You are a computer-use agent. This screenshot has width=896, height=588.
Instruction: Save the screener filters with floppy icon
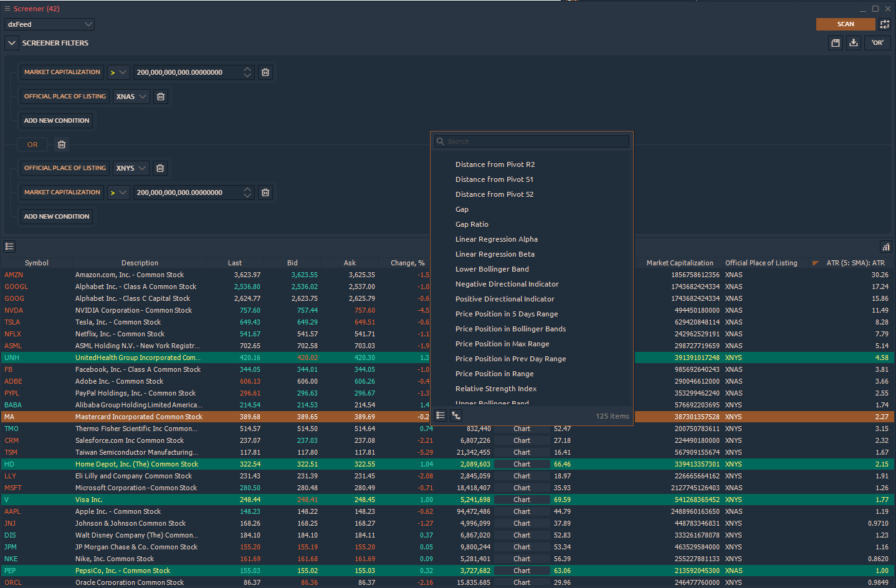tap(836, 43)
